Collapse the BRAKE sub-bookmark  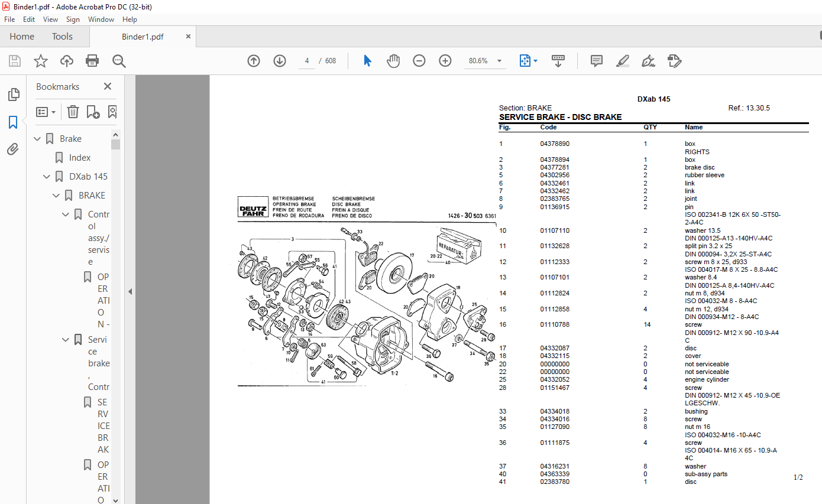pyautogui.click(x=57, y=196)
